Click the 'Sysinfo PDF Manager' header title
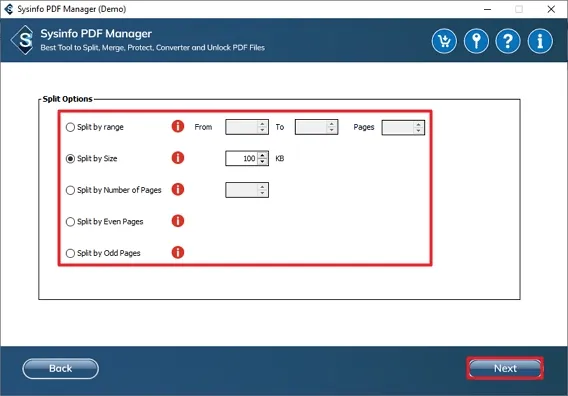Image resolution: width=568 pixels, height=396 pixels. (x=96, y=34)
